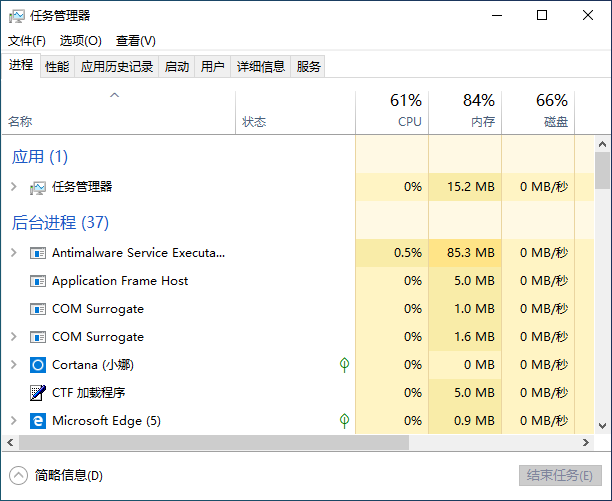Viewport: 612px width, 501px height.
Task: Click the 0 MB memory cell of Cortana
Action: pyautogui.click(x=465, y=364)
